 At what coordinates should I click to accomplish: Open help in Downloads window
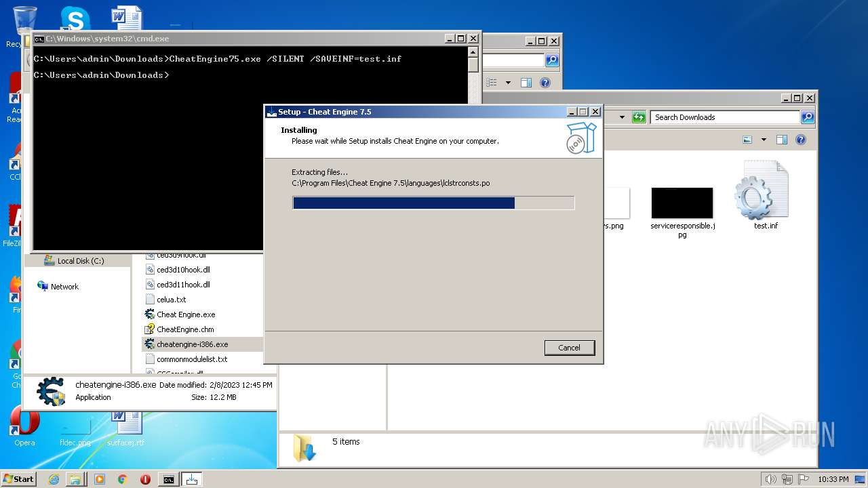coord(800,140)
